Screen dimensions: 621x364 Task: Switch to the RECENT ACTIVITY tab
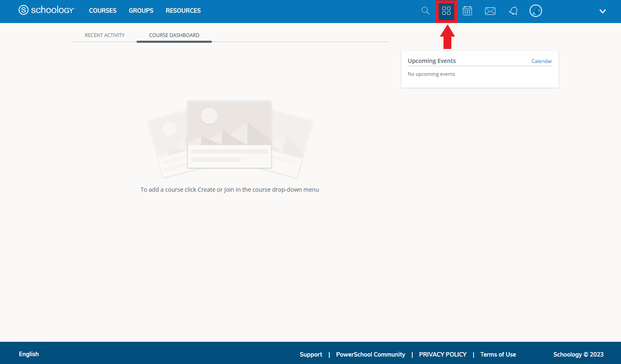tap(105, 35)
